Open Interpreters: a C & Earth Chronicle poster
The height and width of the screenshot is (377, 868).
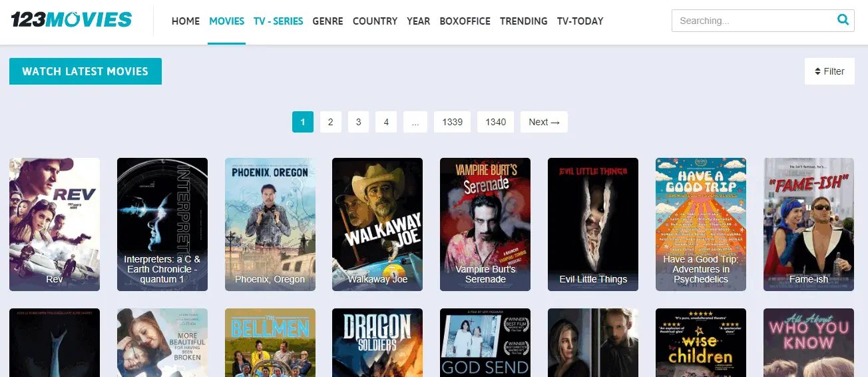pyautogui.click(x=162, y=224)
